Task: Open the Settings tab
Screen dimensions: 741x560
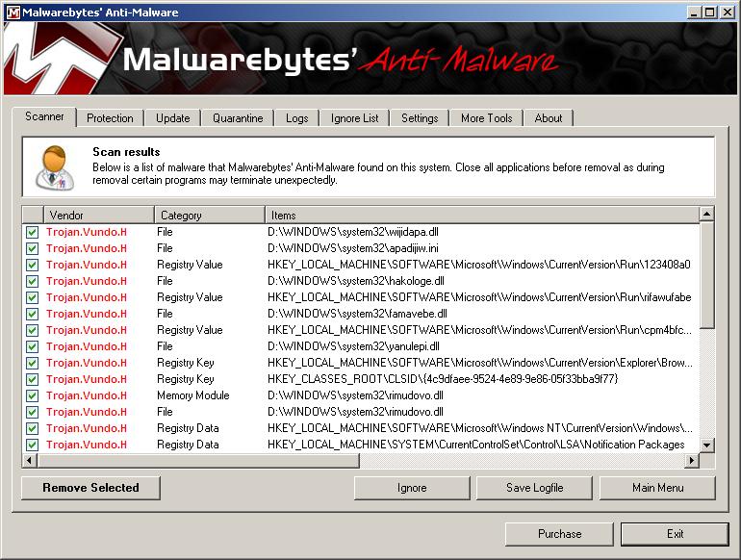Action: (x=420, y=118)
